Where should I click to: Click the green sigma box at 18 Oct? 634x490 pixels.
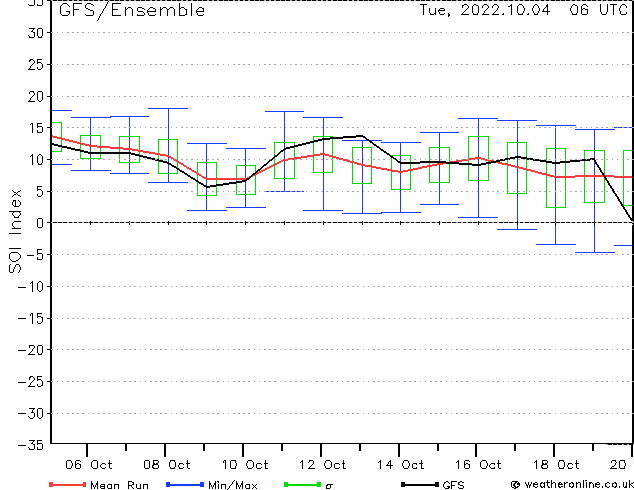pyautogui.click(x=556, y=178)
